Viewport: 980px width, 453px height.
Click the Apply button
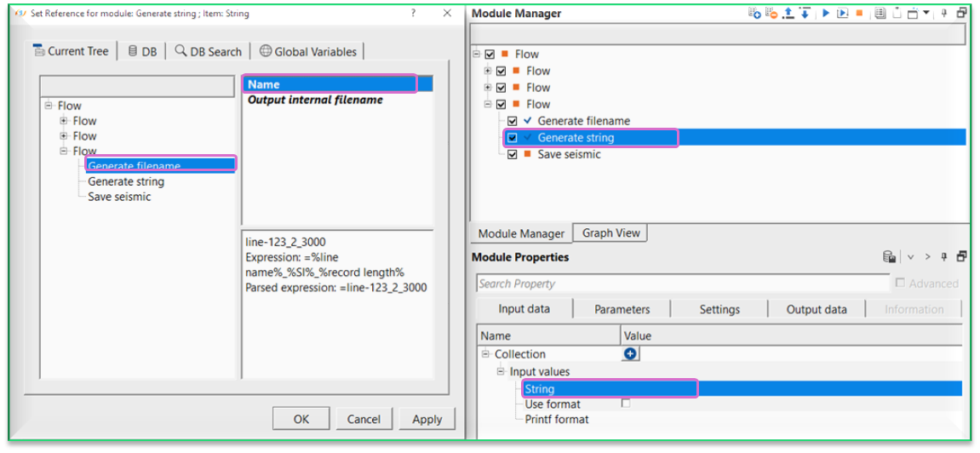point(427,419)
